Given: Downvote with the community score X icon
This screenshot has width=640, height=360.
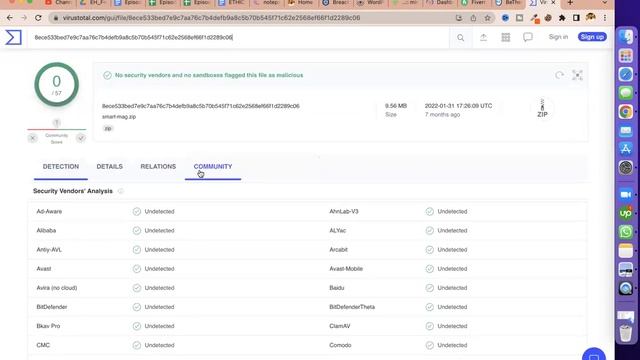Looking at the screenshot, I should click(33, 138).
